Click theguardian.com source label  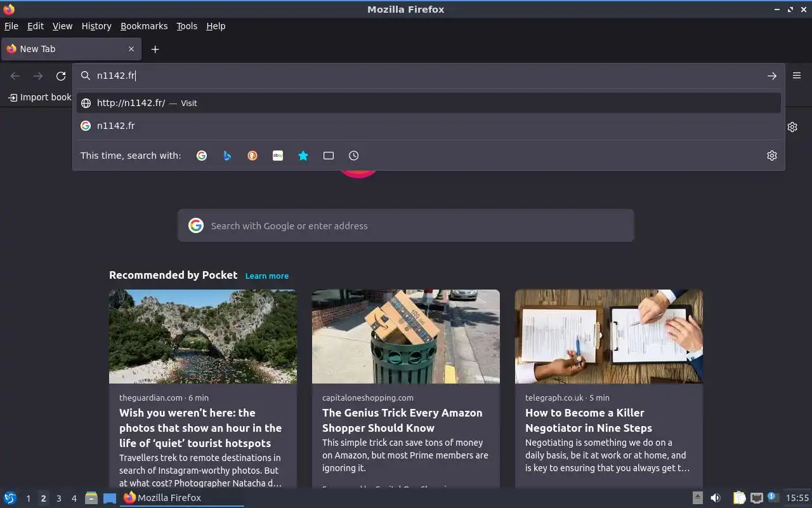coord(151,398)
